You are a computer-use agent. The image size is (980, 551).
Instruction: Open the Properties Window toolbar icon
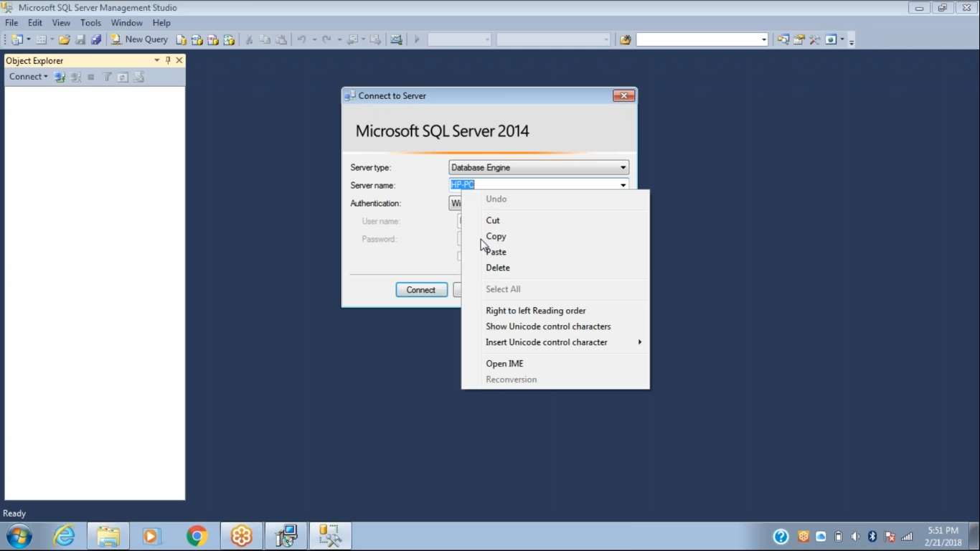[799, 39]
